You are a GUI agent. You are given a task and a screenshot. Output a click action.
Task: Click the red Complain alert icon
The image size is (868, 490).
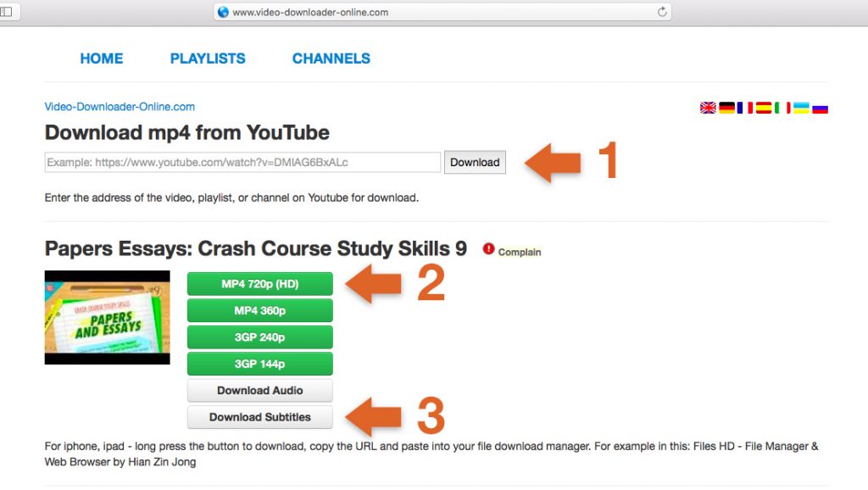(x=488, y=249)
